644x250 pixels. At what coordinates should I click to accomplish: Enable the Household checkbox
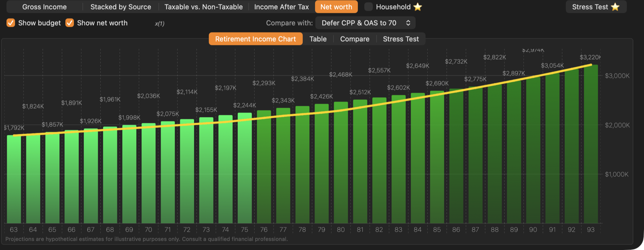(x=368, y=7)
